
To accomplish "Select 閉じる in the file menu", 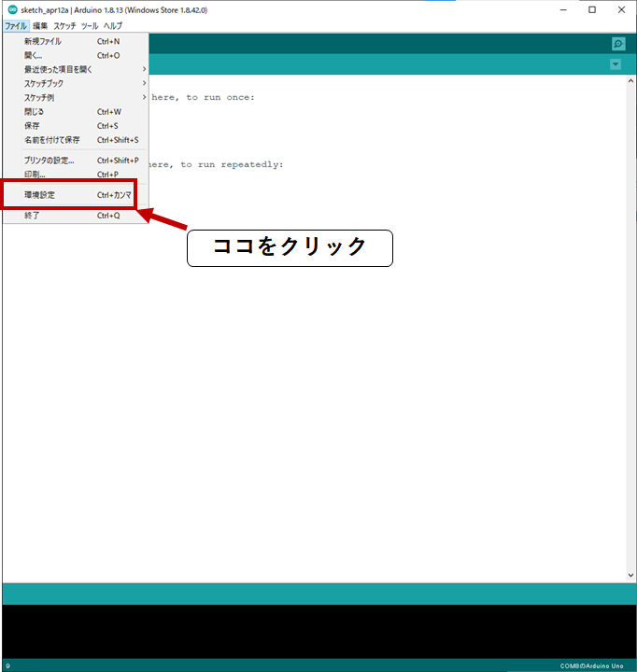I will [x=76, y=111].
